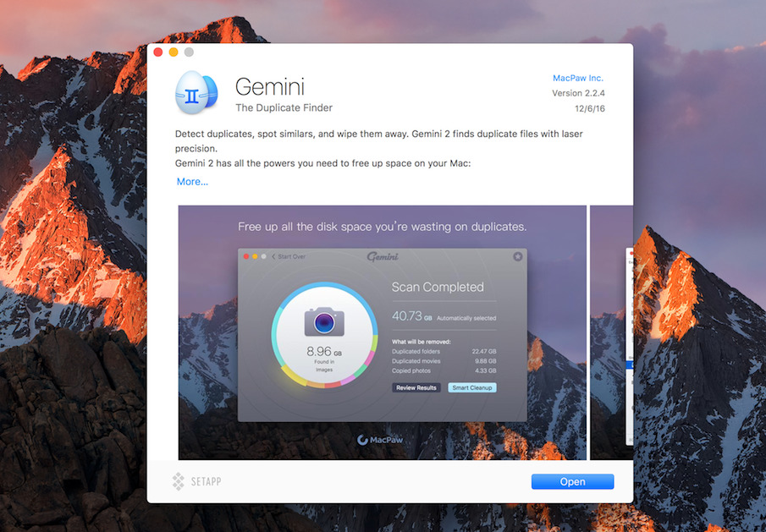Click the Setapp diamond logo icon
The image size is (766, 532).
[x=179, y=481]
